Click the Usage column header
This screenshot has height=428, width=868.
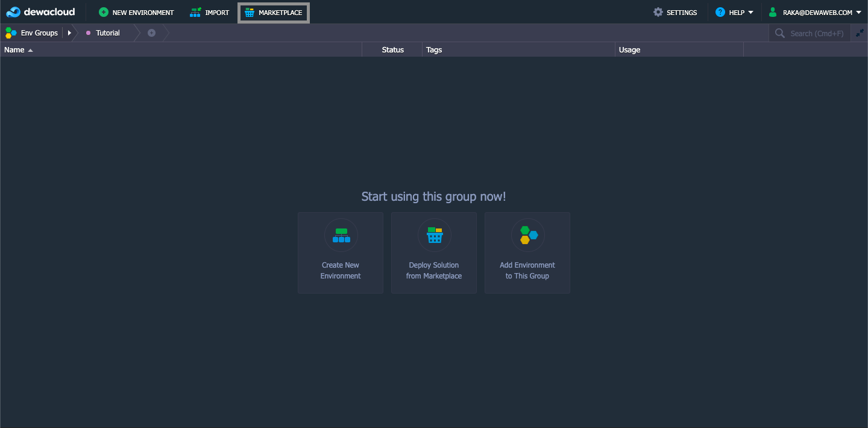click(629, 49)
